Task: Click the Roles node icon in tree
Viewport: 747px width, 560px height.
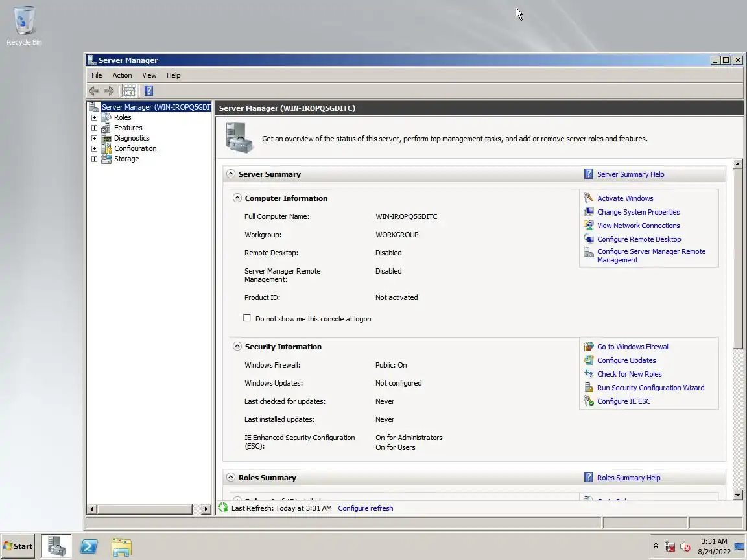Action: pyautogui.click(x=106, y=117)
